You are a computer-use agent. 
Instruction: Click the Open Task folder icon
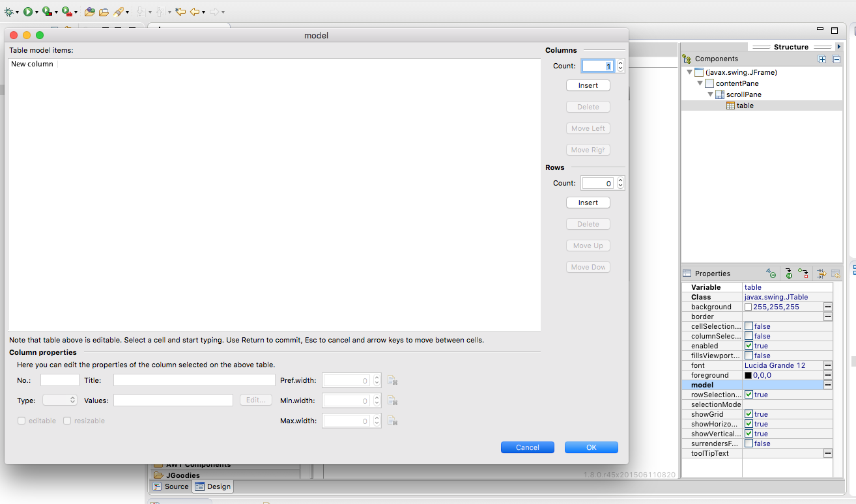click(104, 12)
